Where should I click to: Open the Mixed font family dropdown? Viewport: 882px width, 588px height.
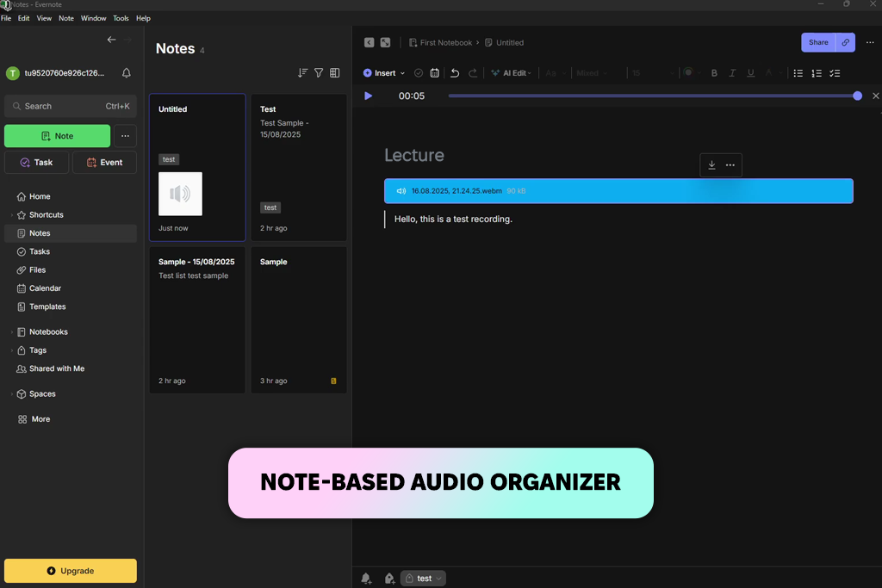[592, 73]
